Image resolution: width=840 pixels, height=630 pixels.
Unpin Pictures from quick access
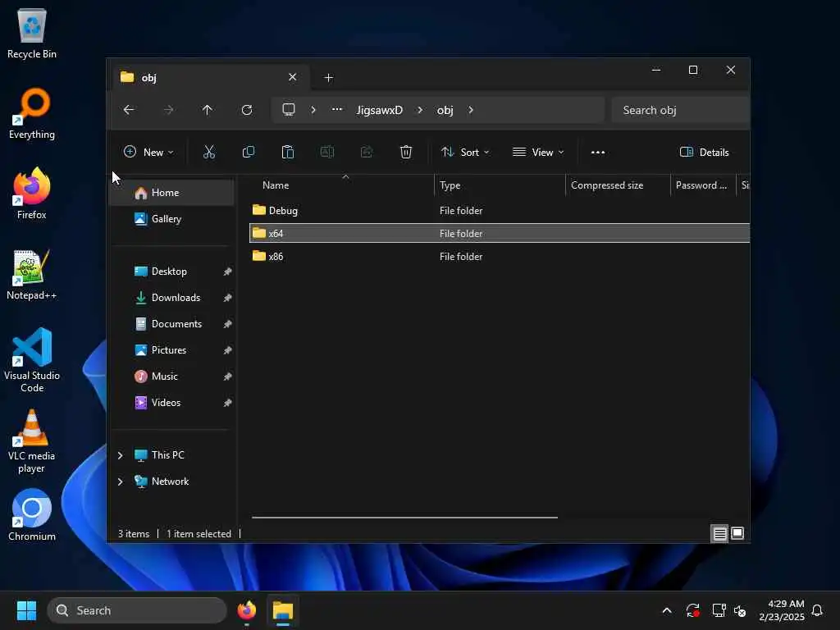coord(227,350)
